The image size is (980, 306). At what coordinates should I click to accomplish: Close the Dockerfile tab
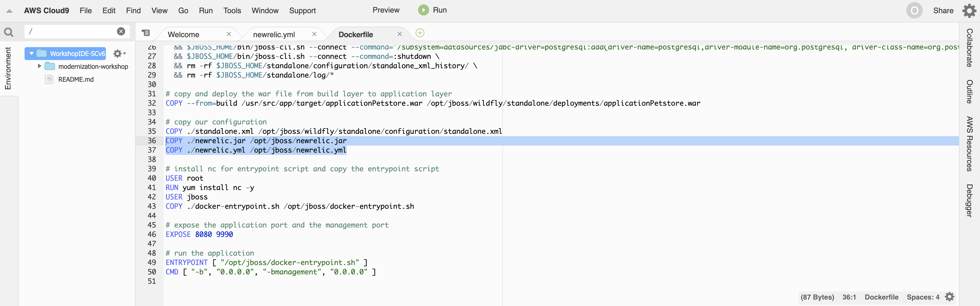(x=399, y=34)
